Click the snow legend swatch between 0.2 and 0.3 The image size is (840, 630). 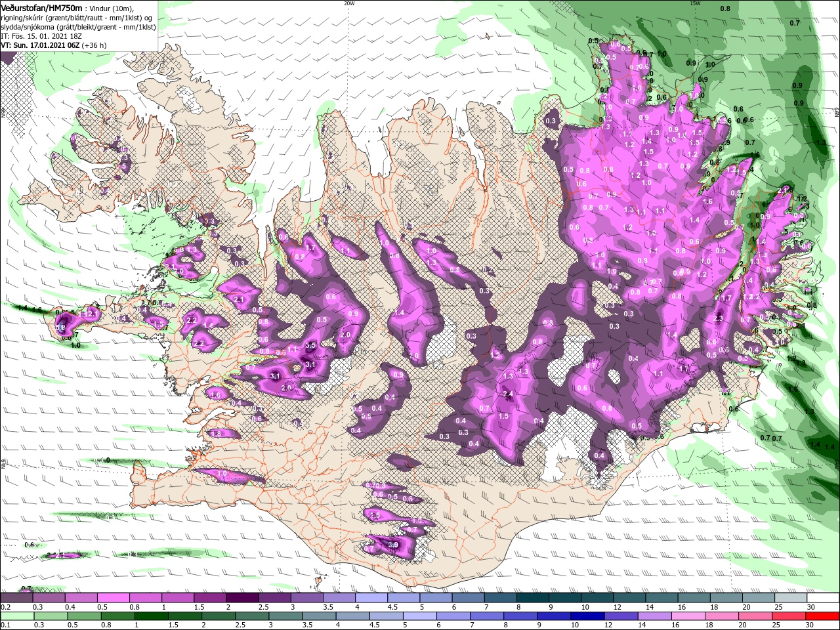pos(16,598)
